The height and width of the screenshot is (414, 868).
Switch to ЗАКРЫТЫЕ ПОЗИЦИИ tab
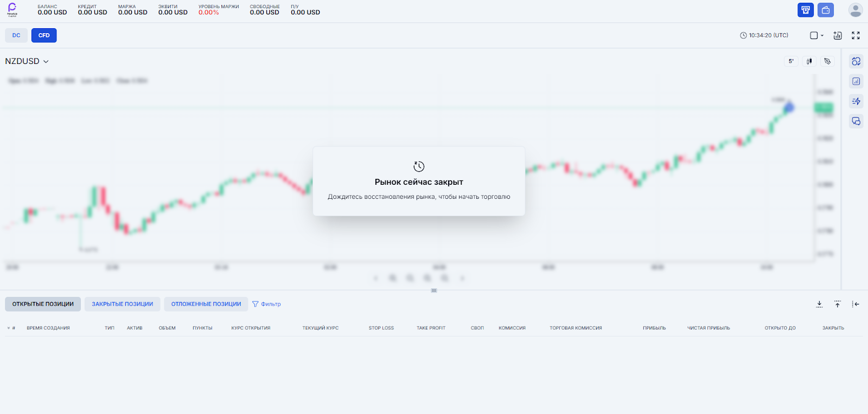(x=122, y=304)
